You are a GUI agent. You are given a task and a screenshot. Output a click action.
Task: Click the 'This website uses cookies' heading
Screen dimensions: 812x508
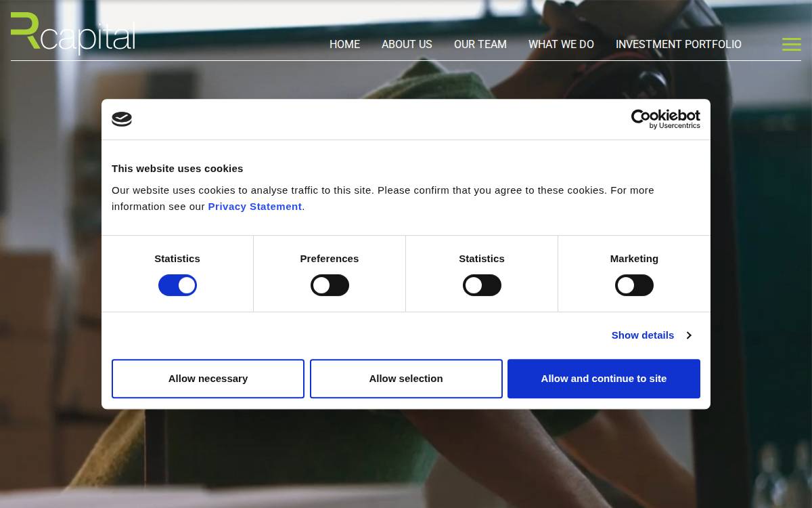point(177,169)
